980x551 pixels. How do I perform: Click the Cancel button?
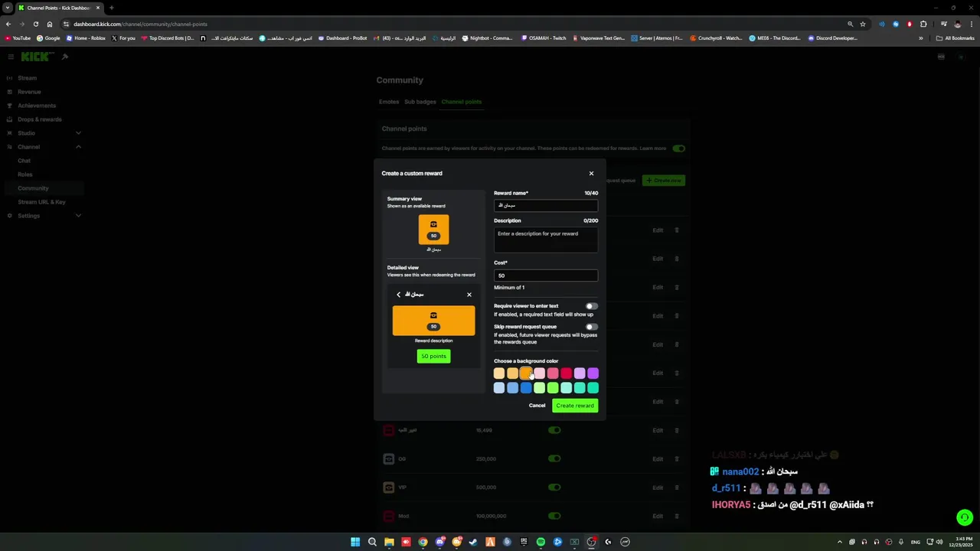(537, 406)
